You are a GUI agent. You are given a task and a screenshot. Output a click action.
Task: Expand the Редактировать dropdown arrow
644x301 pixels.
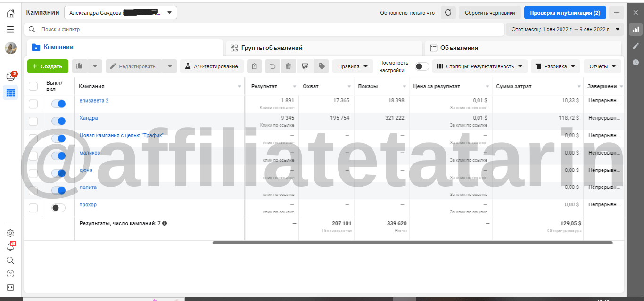170,66
